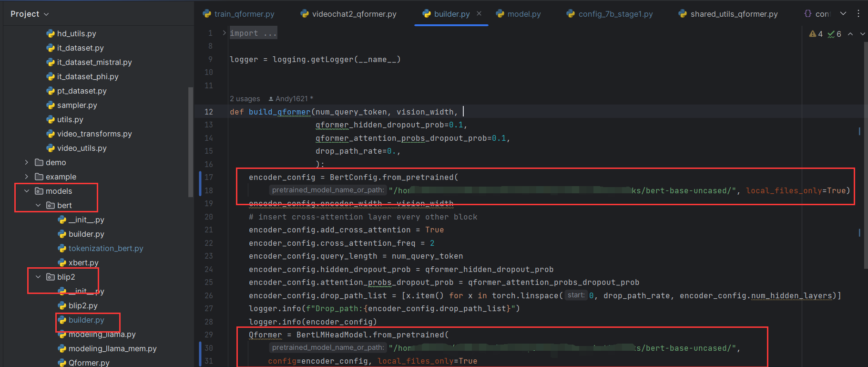
Task: Open Project view dropdown
Action: [30, 14]
